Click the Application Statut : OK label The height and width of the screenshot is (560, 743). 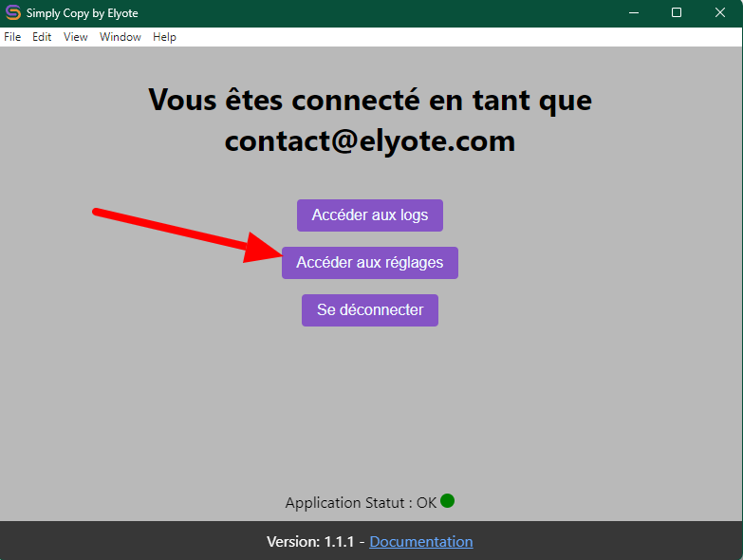pyautogui.click(x=361, y=502)
